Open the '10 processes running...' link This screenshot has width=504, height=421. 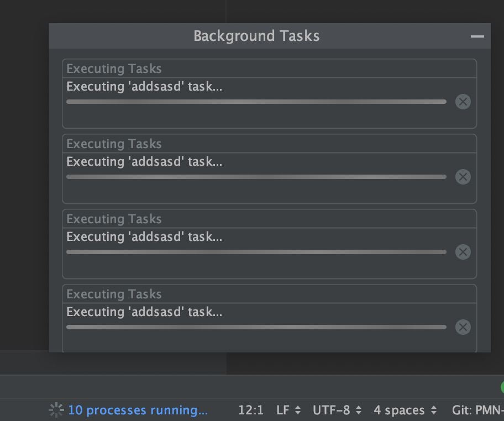(138, 410)
